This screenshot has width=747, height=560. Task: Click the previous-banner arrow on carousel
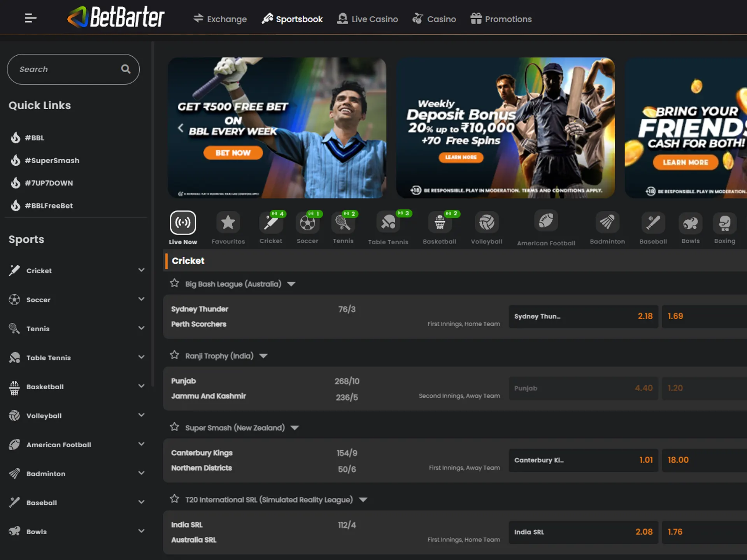tap(181, 128)
